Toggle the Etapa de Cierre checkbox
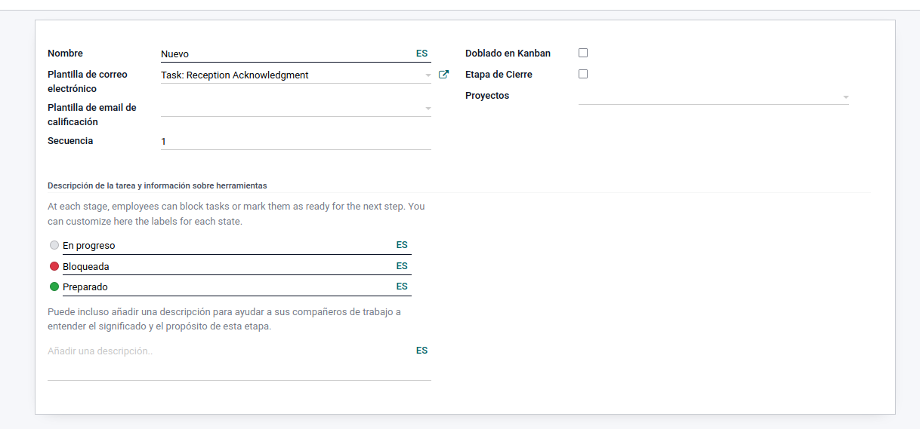This screenshot has width=920, height=429. (583, 74)
